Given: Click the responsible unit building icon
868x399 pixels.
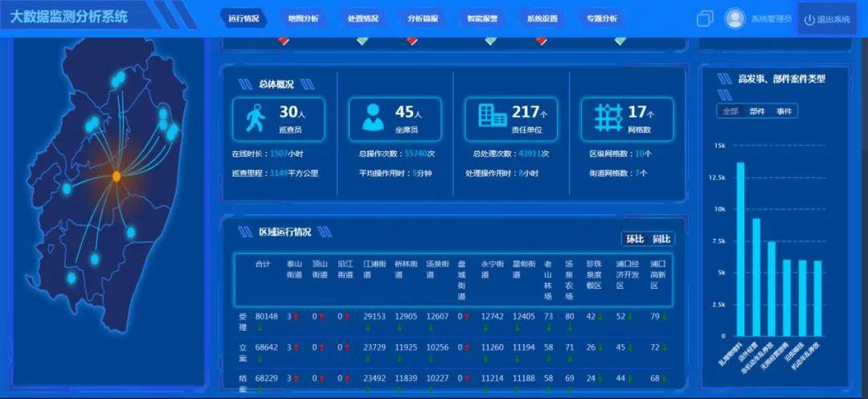Looking at the screenshot, I should 492,117.
